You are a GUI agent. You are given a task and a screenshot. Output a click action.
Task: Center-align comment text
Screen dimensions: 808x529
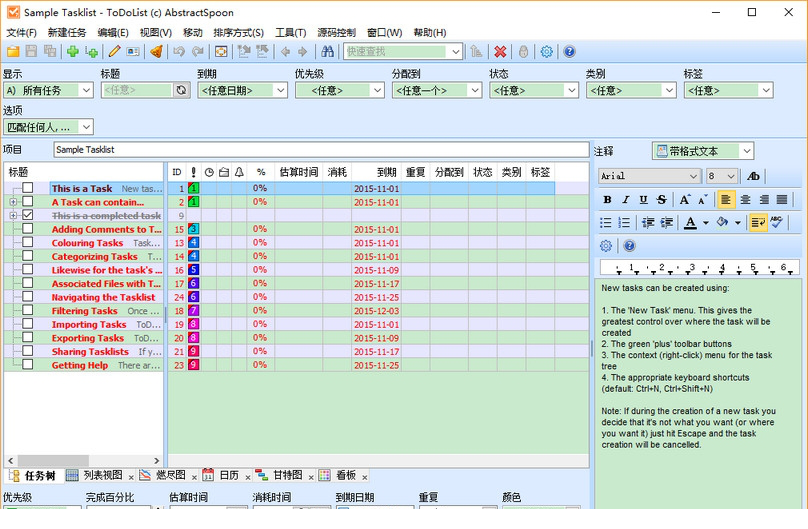tap(745, 200)
